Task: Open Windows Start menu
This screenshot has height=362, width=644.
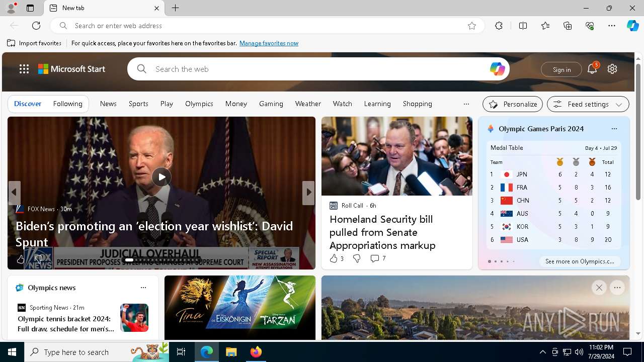Action: [12, 352]
